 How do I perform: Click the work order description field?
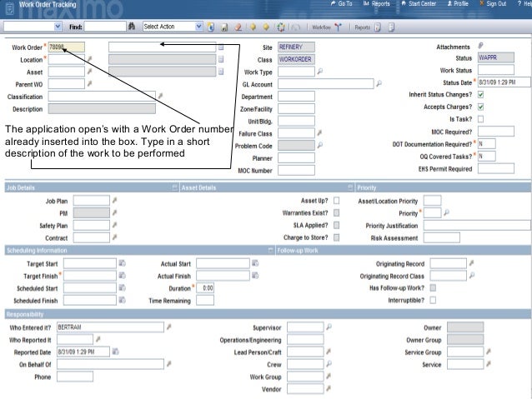162,47
